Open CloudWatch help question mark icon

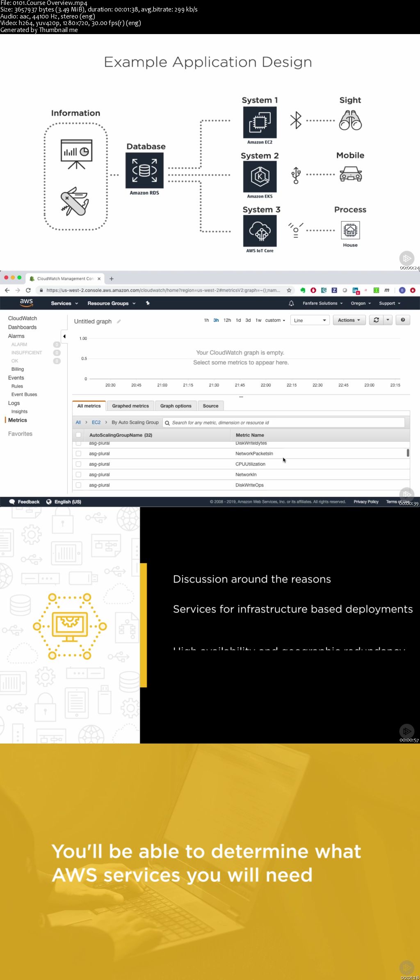[403, 320]
